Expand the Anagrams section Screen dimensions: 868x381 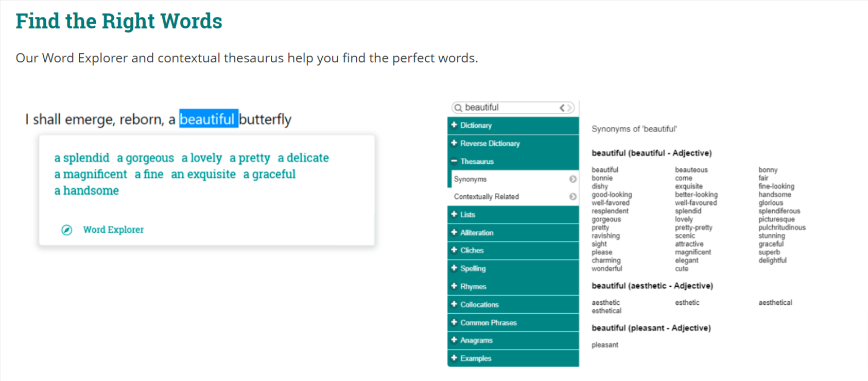click(x=513, y=340)
